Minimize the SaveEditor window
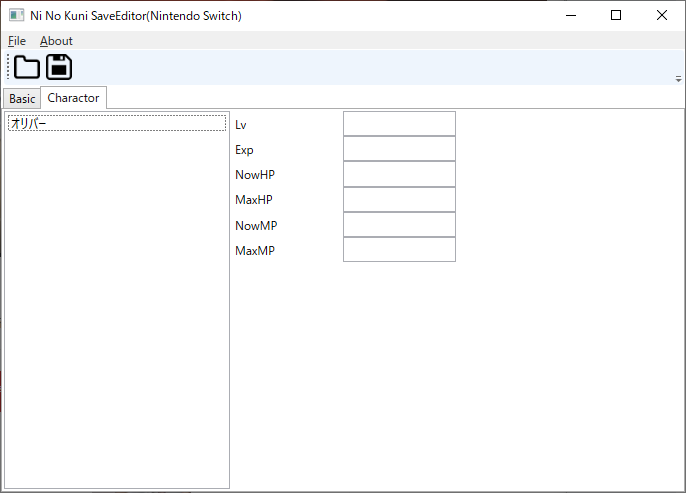Screen dimensions: 686x493 [x=571, y=16]
